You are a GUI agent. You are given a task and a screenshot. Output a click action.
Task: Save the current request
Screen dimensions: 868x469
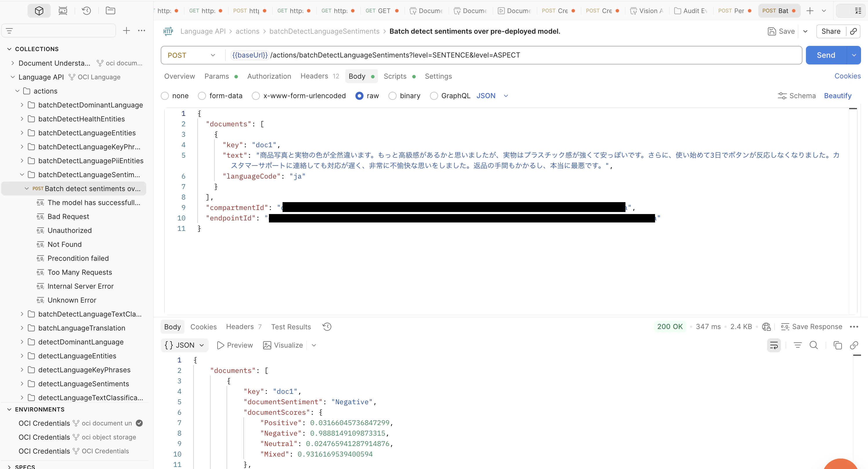pyautogui.click(x=781, y=31)
